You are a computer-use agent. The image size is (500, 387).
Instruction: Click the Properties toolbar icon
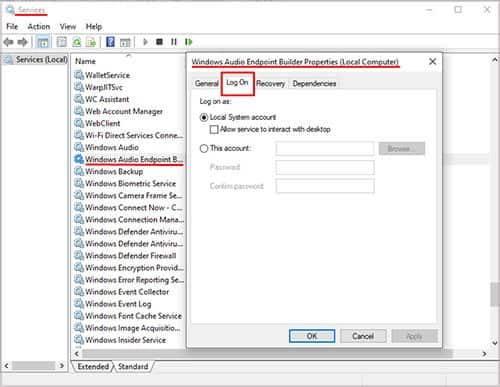pos(62,42)
